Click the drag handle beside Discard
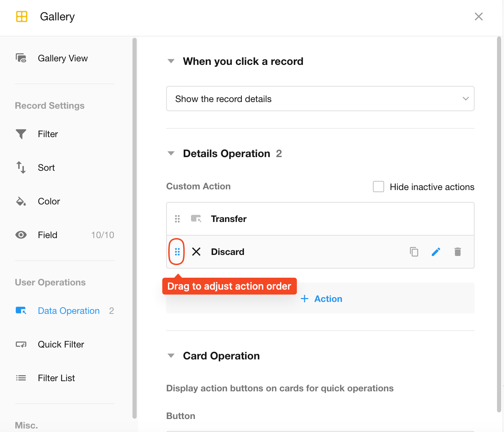Viewport: 504px width, 432px height. (x=177, y=252)
